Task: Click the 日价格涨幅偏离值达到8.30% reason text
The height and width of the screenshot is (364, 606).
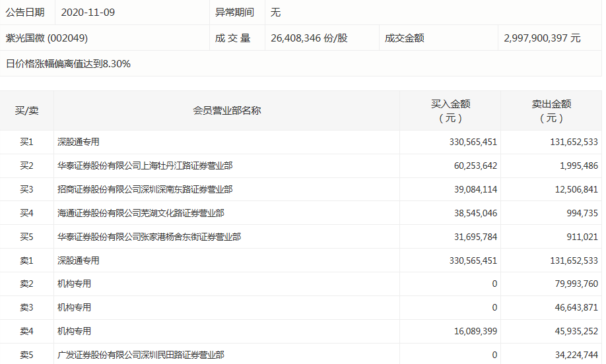Action: tap(68, 64)
